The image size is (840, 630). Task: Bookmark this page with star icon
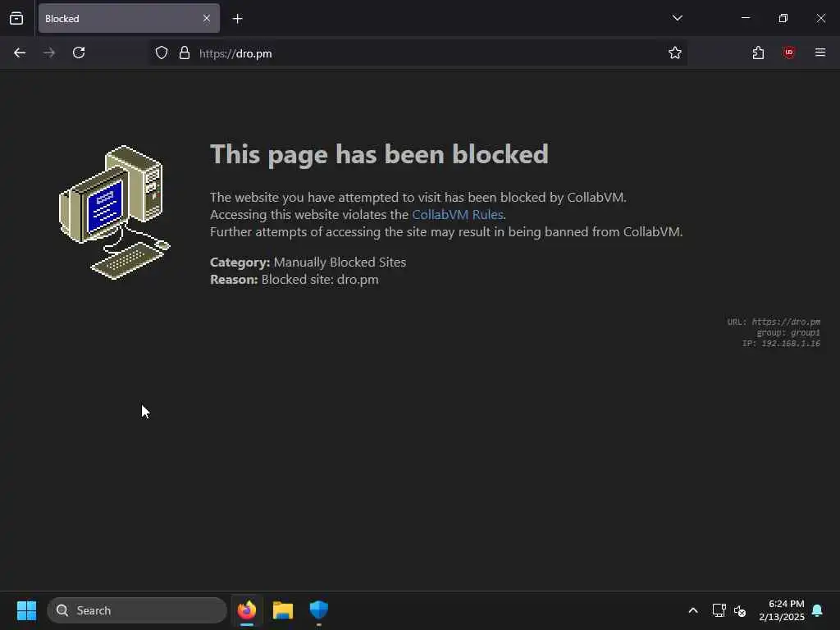pos(674,53)
